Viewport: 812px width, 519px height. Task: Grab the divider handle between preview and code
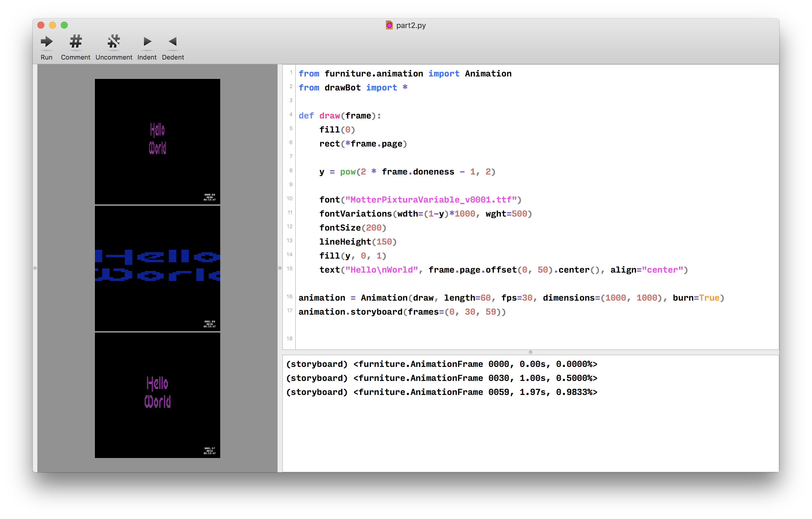pos(280,269)
